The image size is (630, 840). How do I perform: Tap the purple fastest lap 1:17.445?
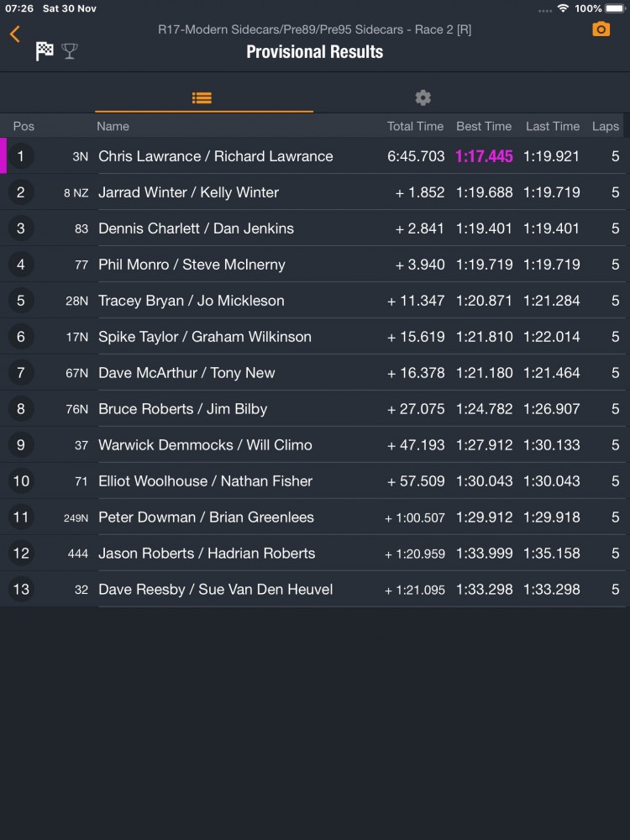tap(484, 156)
